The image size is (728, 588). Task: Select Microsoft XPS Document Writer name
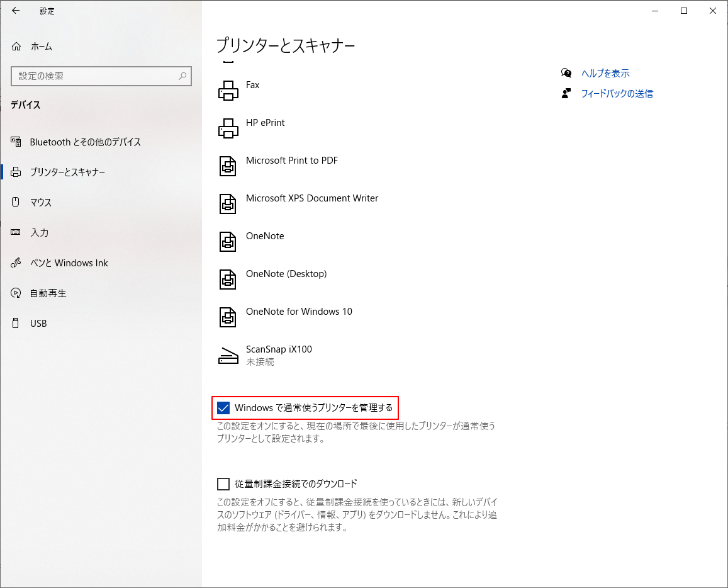pos(312,198)
